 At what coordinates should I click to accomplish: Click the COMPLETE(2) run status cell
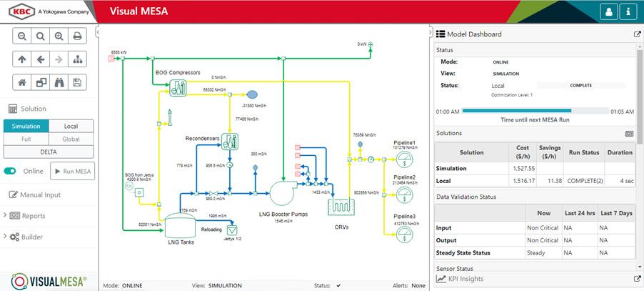click(583, 180)
